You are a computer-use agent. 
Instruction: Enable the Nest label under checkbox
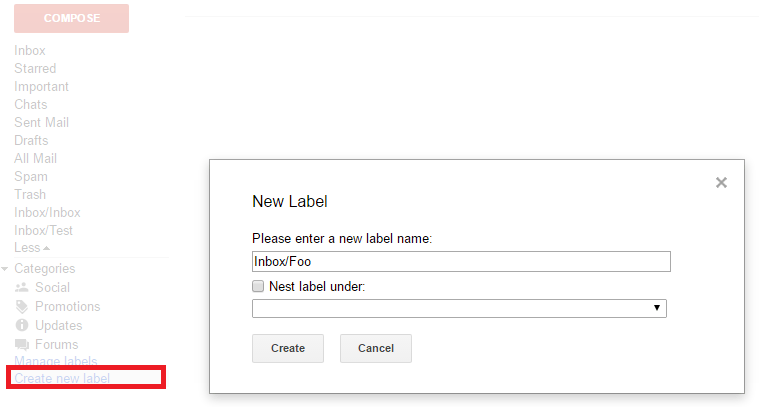[x=258, y=286]
